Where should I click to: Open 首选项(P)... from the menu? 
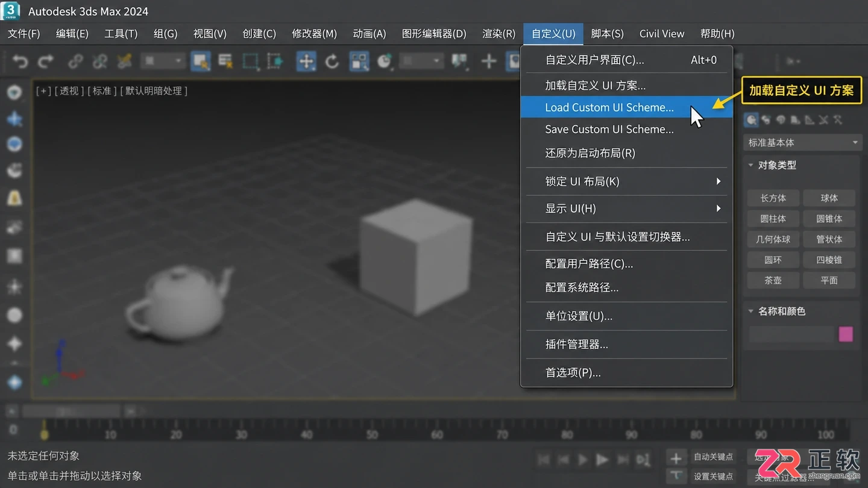[x=627, y=372]
